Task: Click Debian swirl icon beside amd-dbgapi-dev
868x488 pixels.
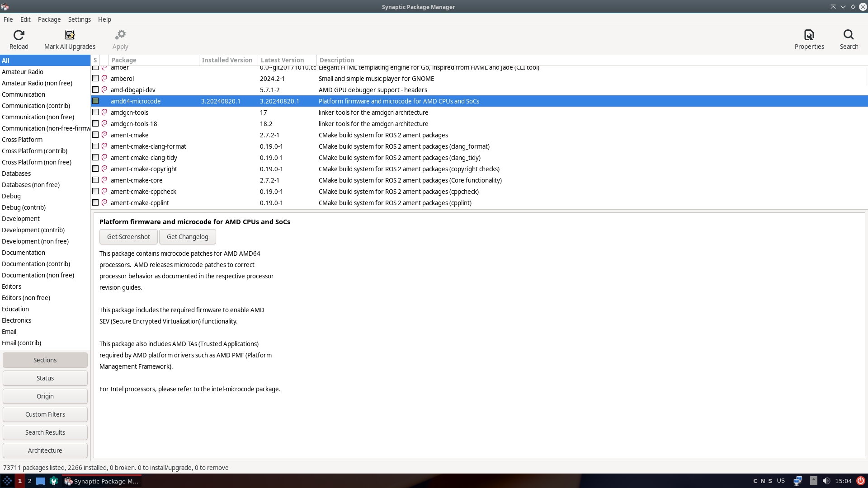Action: point(104,89)
